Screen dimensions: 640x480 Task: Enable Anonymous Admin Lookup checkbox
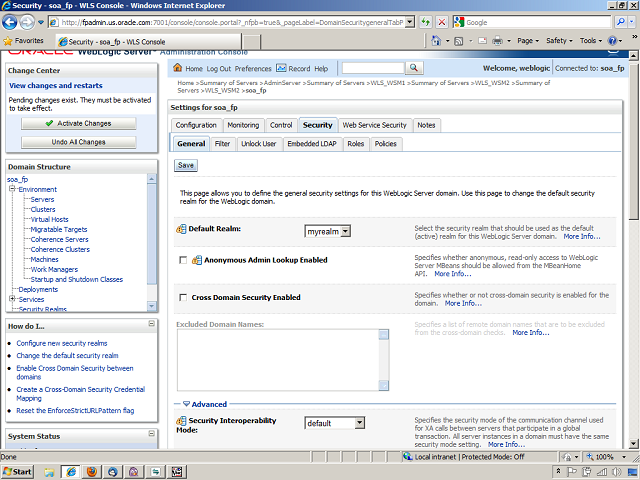tap(182, 260)
